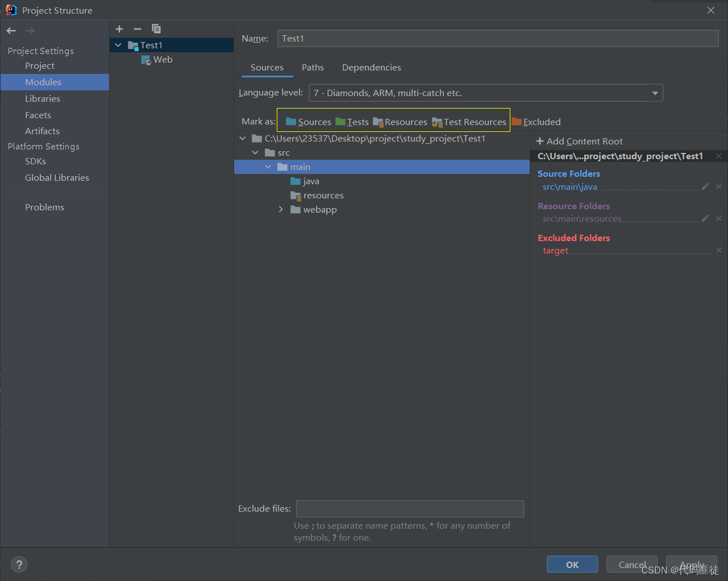The width and height of the screenshot is (728, 581).
Task: Mark folder as Excluded
Action: (x=536, y=122)
